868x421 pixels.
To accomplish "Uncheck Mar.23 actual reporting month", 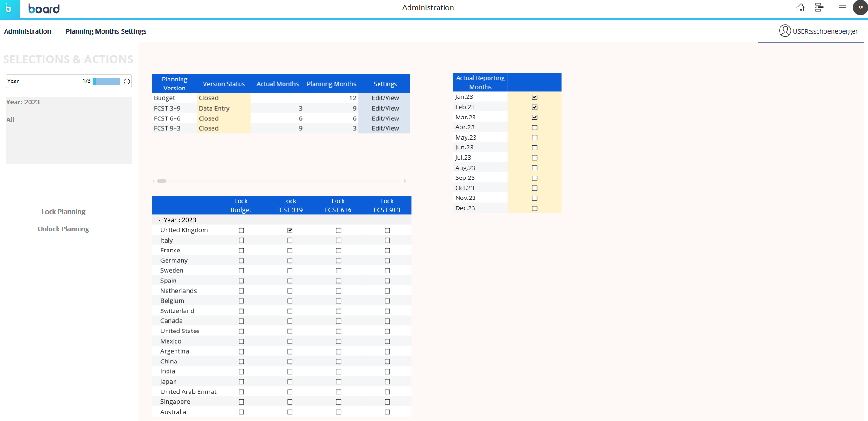I will 534,118.
